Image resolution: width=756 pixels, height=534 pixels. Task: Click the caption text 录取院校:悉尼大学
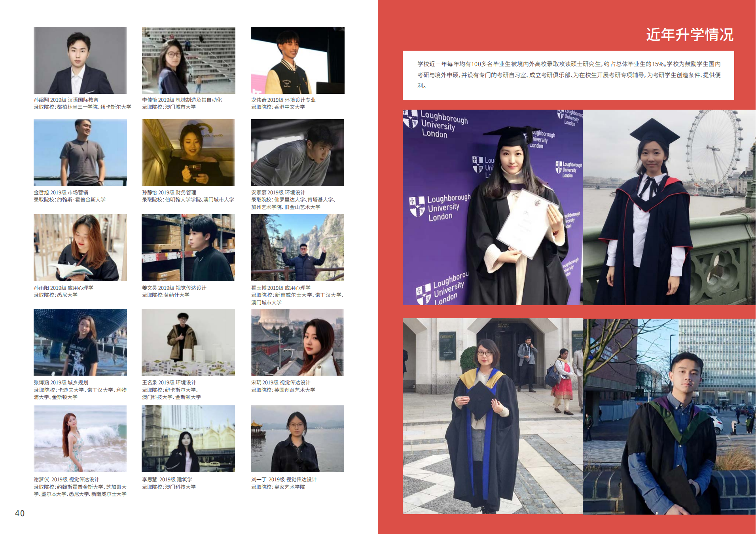[56, 295]
